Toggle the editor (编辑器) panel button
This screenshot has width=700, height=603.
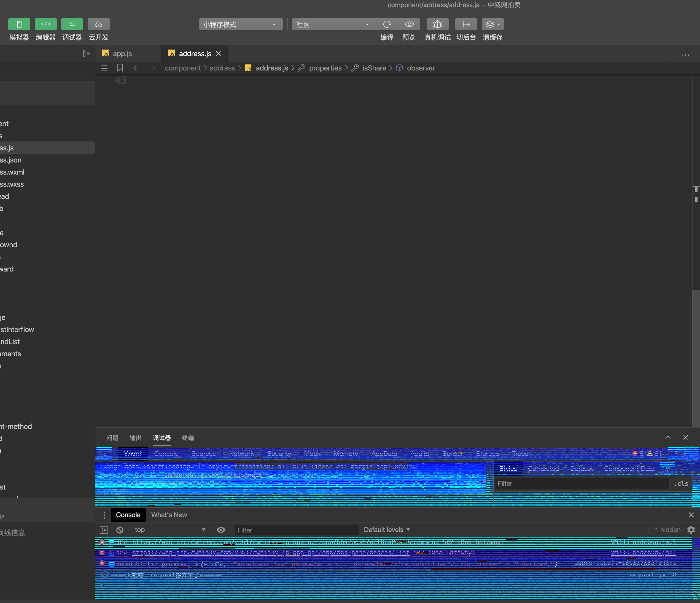[45, 24]
